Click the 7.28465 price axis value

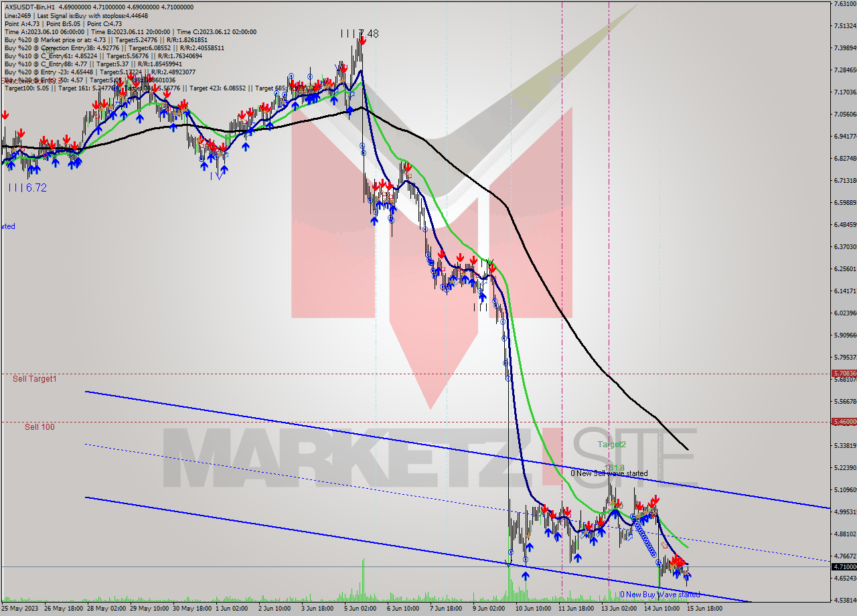pos(846,70)
